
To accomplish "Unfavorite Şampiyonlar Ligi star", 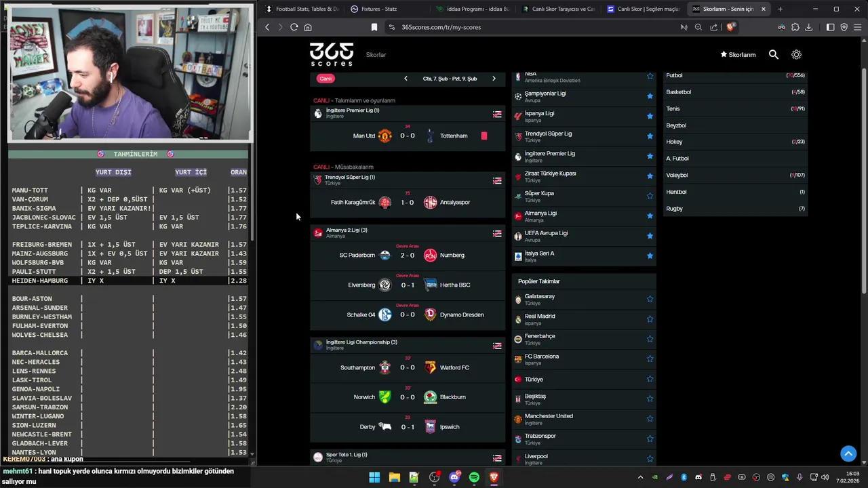I will pyautogui.click(x=650, y=96).
